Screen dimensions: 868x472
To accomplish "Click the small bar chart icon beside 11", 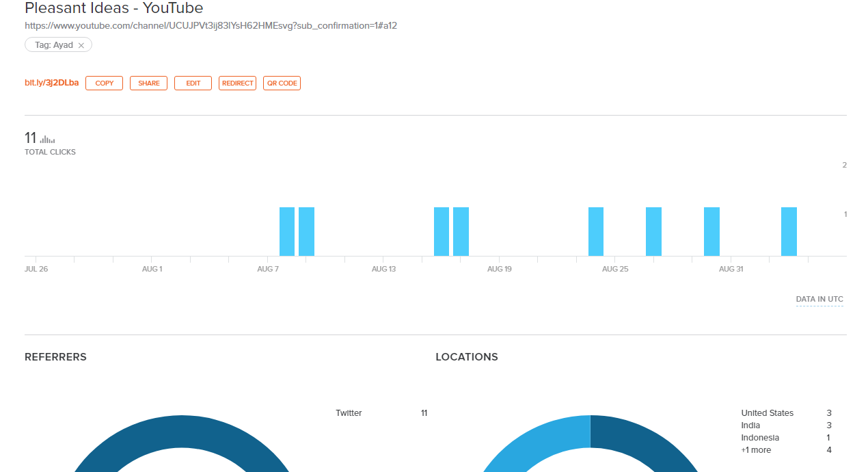I will [48, 140].
